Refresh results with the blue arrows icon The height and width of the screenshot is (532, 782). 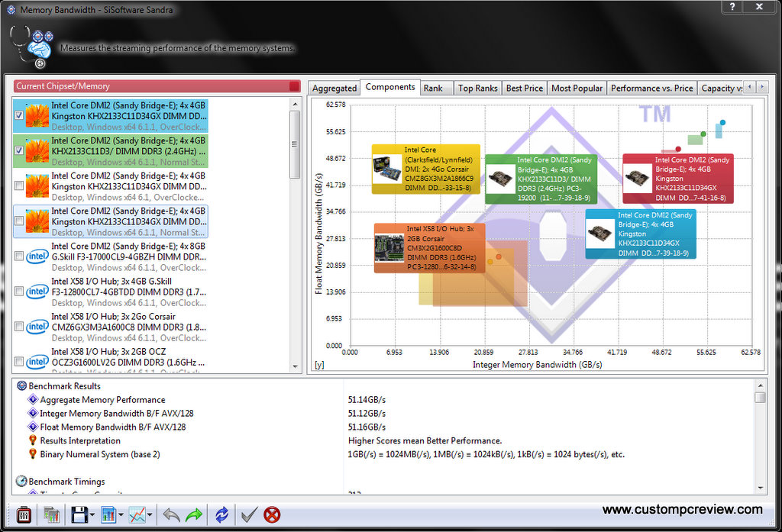click(221, 514)
